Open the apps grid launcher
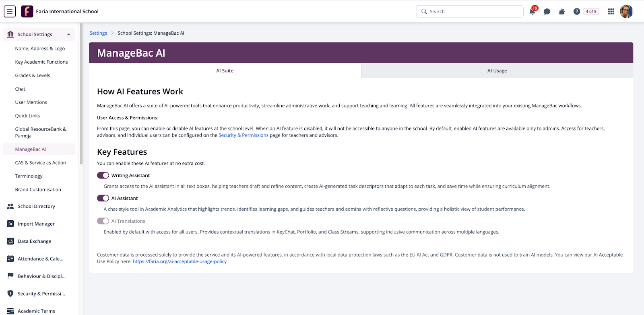This screenshot has width=644, height=315. click(x=610, y=11)
